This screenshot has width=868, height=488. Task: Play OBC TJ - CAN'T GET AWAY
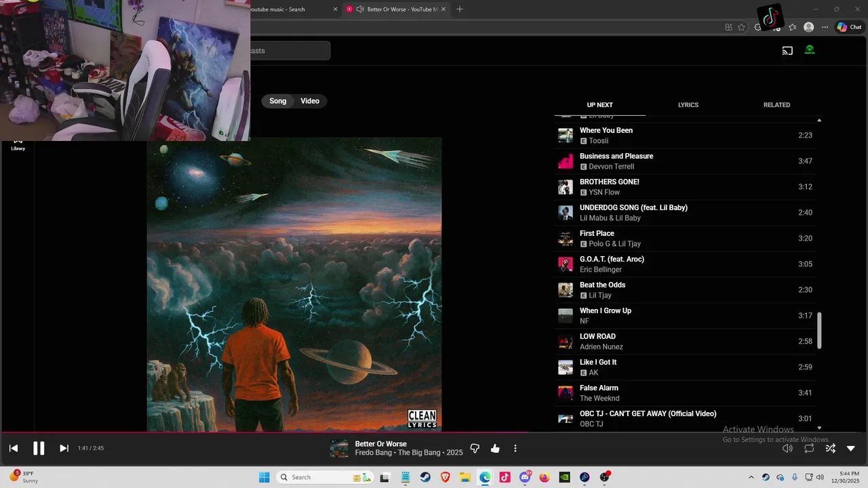click(685, 419)
